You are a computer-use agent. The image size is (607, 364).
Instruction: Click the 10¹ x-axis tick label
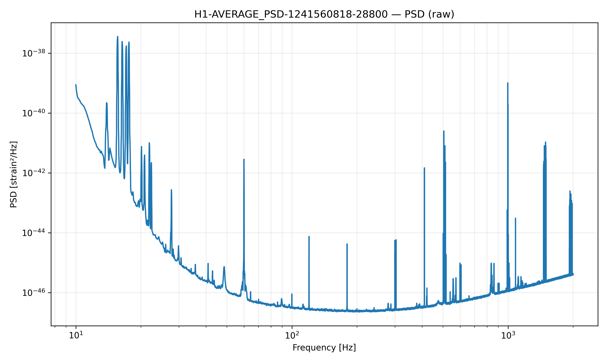(76, 335)
